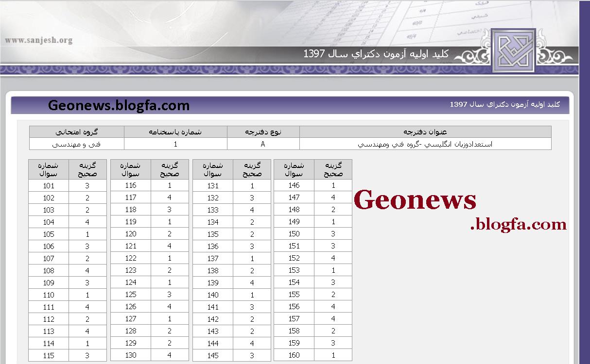Select the question number 160 cell
Screen dimensions: 590x364
click(x=294, y=355)
